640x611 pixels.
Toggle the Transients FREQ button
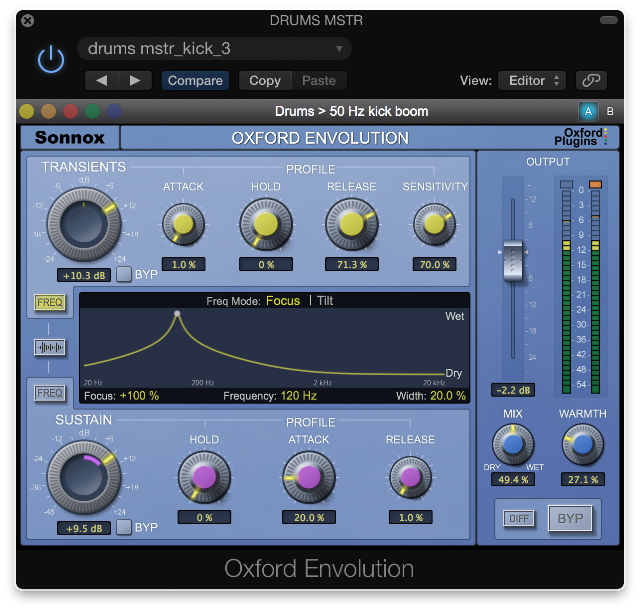tap(50, 302)
